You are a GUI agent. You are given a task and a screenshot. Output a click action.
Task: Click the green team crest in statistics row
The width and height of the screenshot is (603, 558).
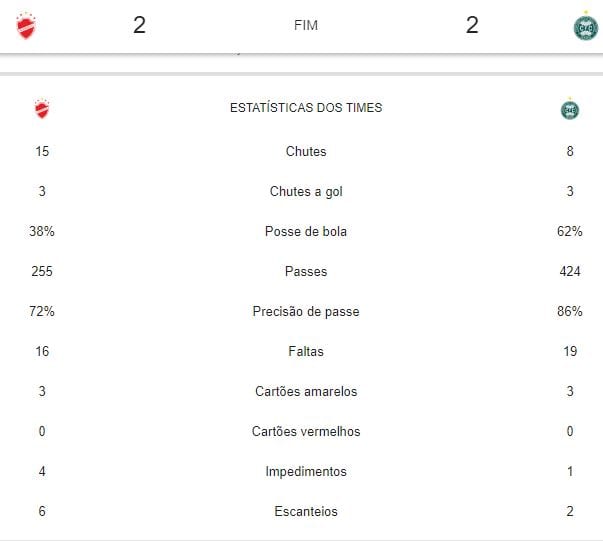coord(570,109)
